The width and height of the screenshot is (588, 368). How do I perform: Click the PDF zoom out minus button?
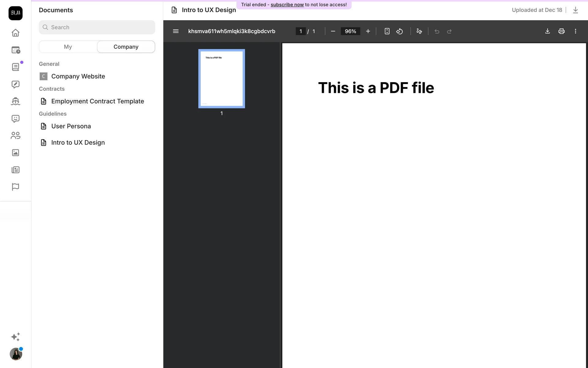333,31
